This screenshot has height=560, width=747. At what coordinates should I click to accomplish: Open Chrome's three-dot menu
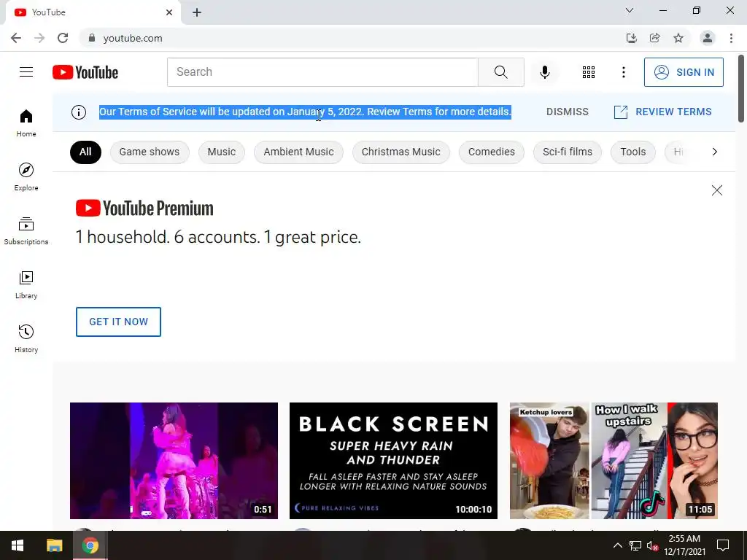coord(731,38)
